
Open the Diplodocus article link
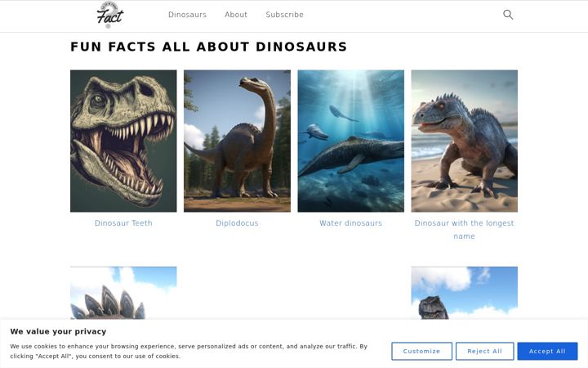coord(237,223)
